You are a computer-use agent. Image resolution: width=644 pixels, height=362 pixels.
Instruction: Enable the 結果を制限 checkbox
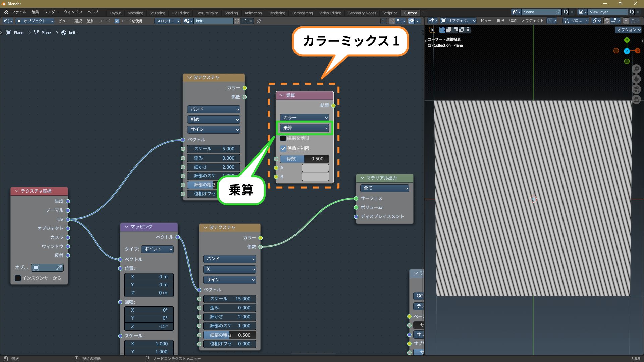point(283,138)
